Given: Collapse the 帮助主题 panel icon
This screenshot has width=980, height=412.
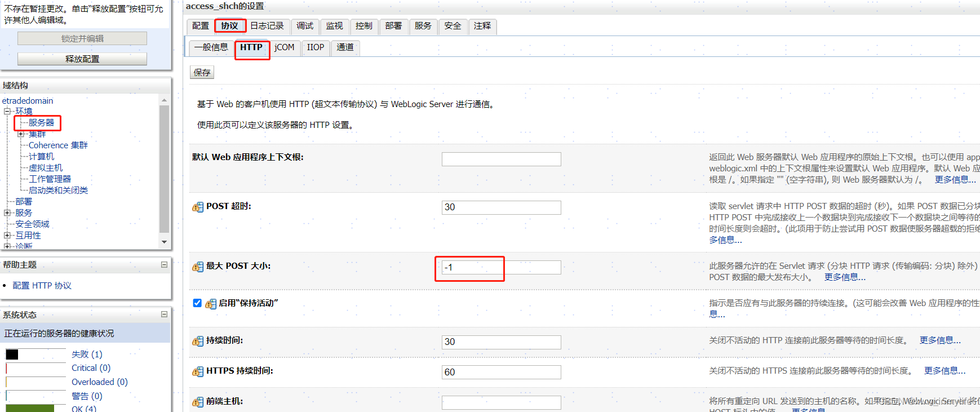Looking at the screenshot, I should 164,264.
